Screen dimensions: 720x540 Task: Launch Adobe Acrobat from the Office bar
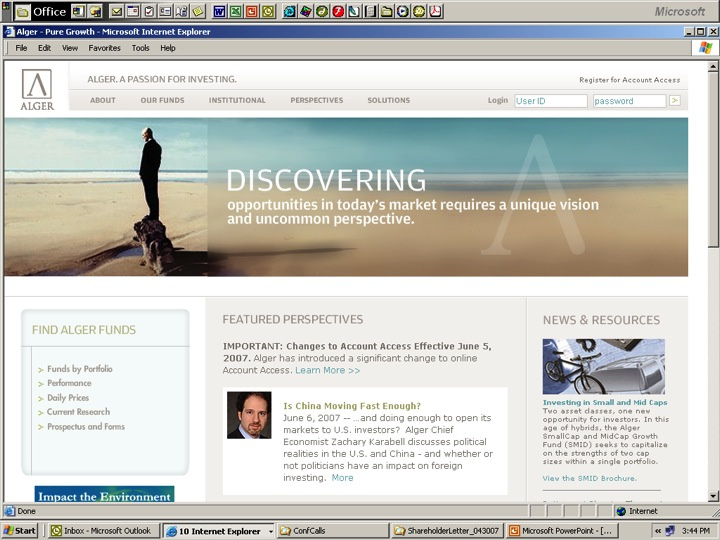436,11
